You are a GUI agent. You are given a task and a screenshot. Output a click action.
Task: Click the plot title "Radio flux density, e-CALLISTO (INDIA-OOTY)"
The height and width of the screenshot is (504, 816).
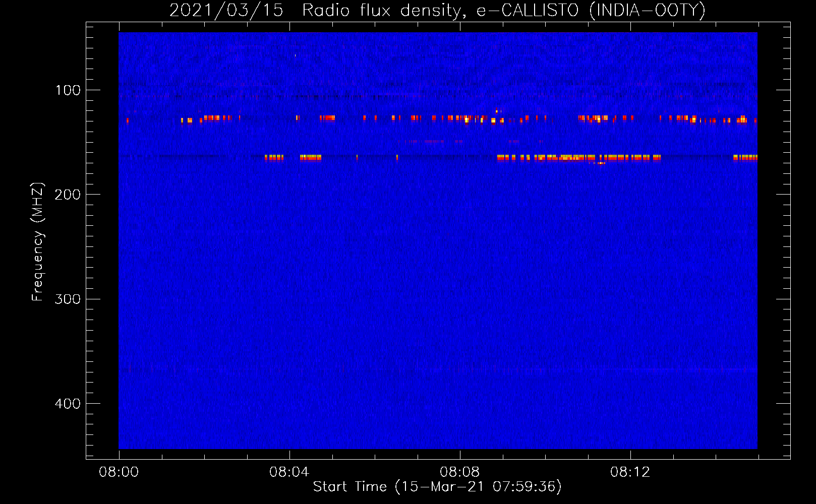pos(503,11)
